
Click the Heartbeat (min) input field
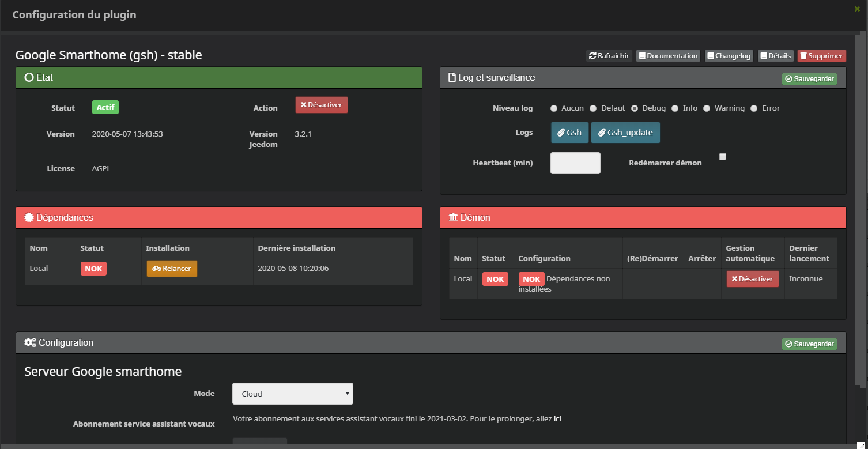tap(575, 163)
